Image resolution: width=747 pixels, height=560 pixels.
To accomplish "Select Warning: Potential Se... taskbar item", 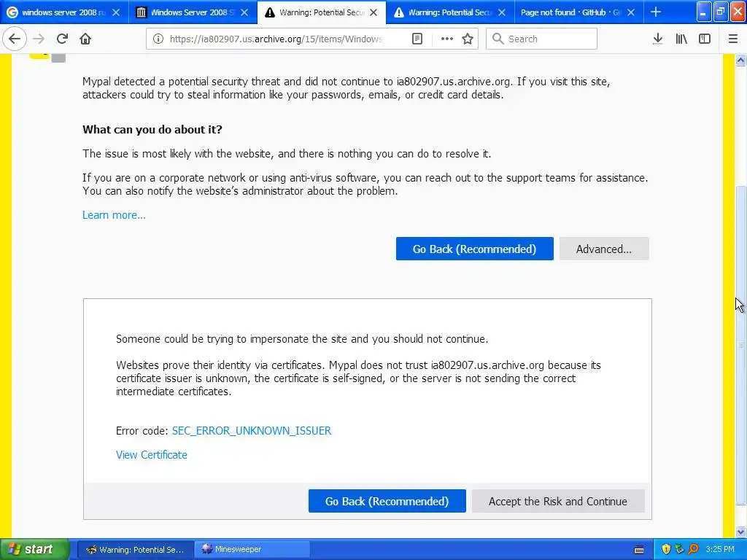I will (136, 550).
